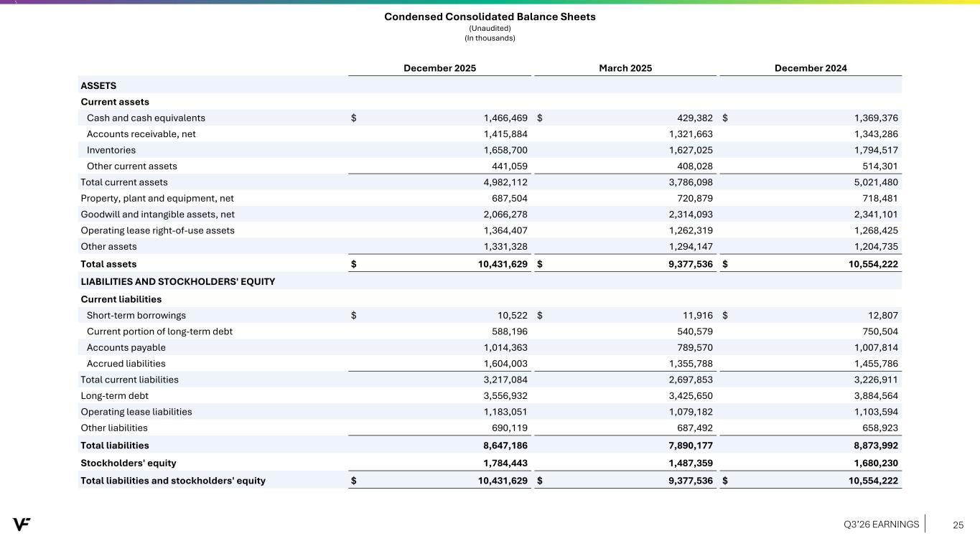
Task: Click the Stockholders' equity row label
Action: coord(129,463)
